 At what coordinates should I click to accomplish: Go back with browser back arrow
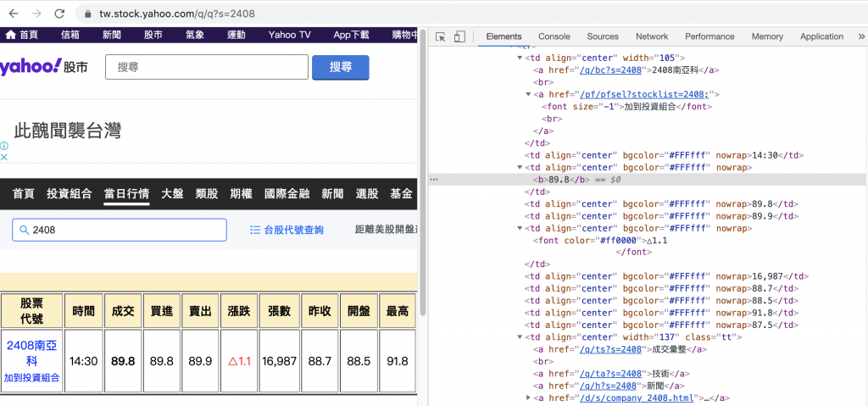(x=14, y=14)
